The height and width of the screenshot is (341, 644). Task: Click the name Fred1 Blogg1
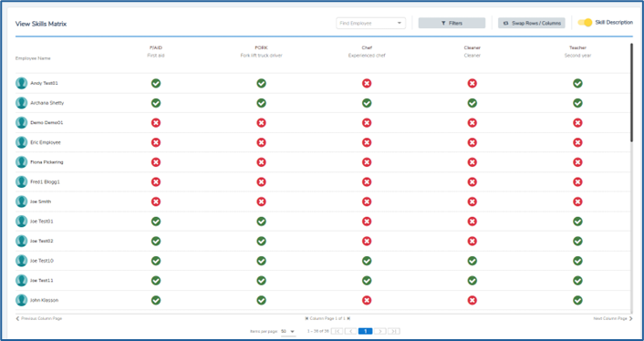[x=46, y=181]
